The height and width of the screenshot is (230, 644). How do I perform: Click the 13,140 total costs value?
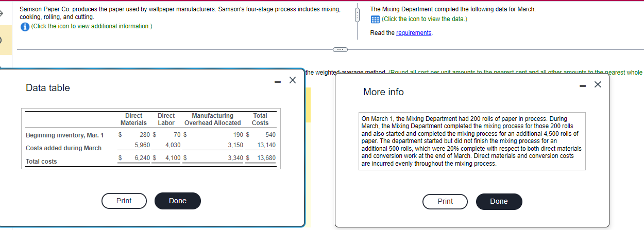(x=266, y=145)
